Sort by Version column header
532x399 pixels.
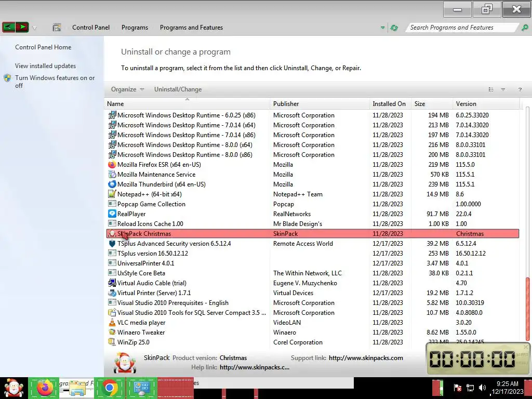pos(486,104)
